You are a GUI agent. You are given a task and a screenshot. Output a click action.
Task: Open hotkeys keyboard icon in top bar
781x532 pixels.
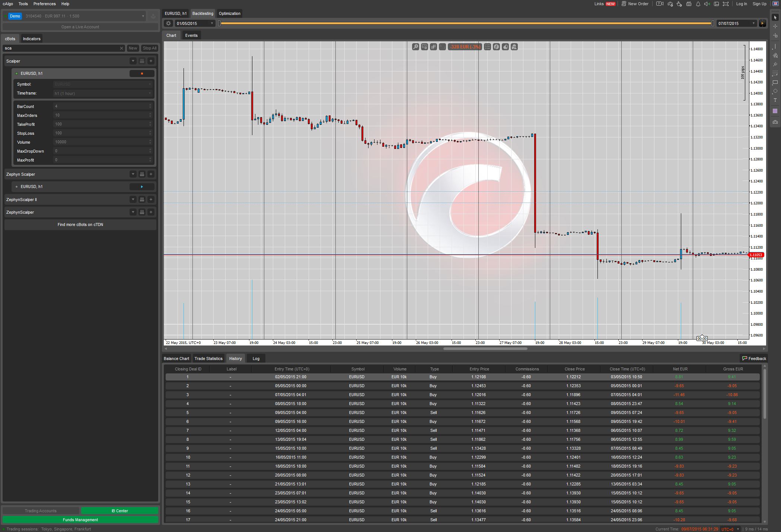coord(689,4)
